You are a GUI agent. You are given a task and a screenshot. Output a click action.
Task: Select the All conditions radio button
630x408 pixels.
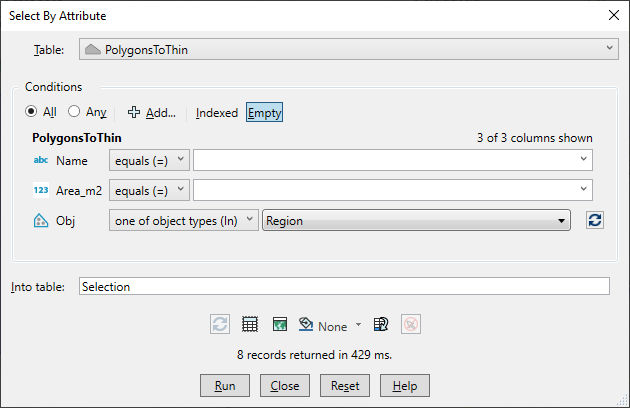[32, 113]
